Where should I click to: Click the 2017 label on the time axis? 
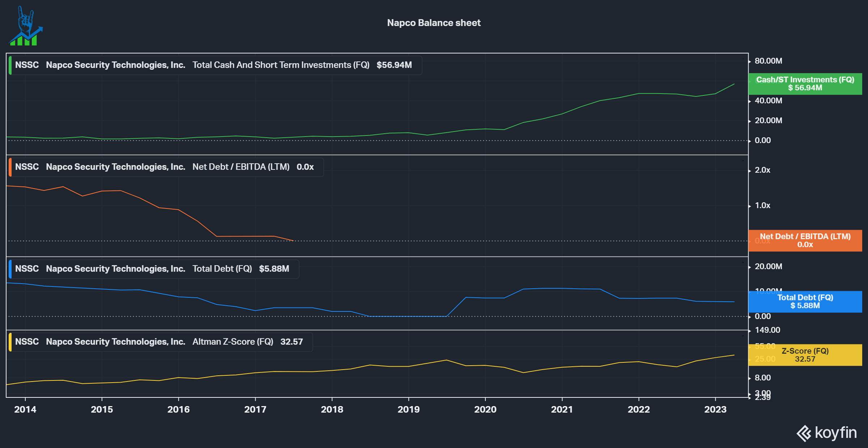coord(255,409)
